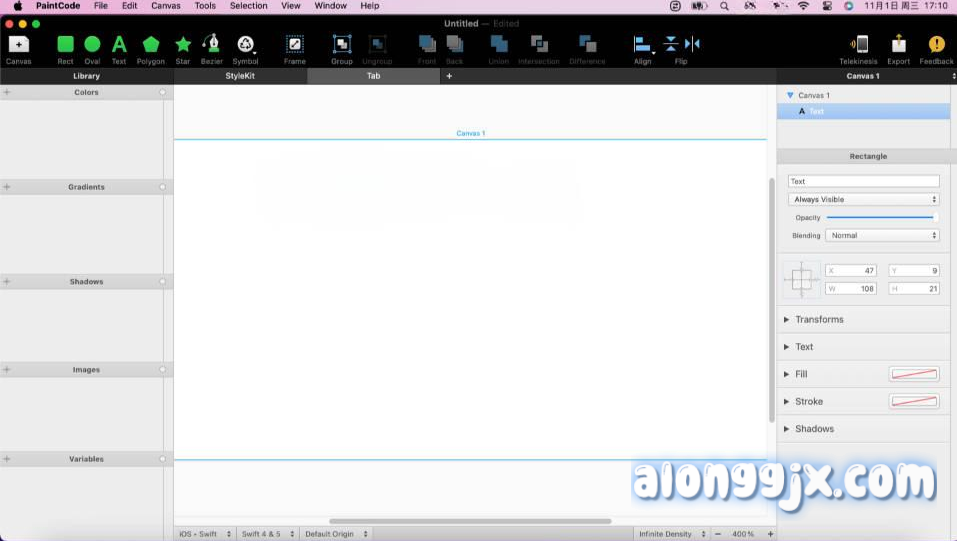Viewport: 957px width, 541px height.
Task: Choose the Star shape tool
Action: point(183,44)
